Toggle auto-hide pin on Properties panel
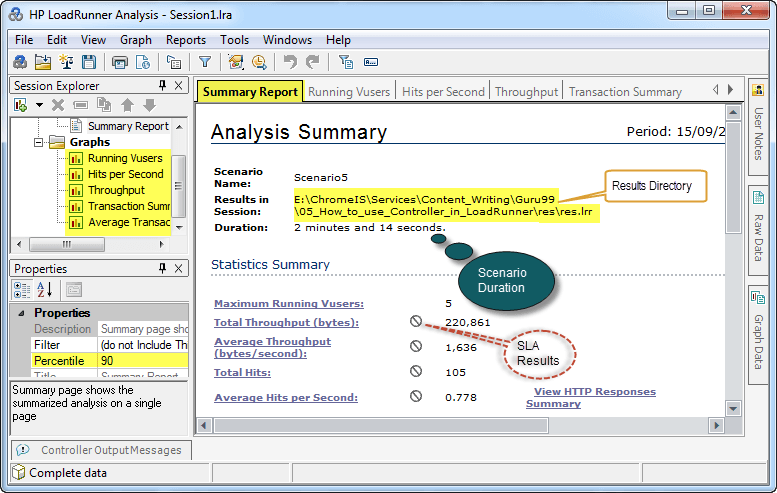The height and width of the screenshot is (493, 777). tap(162, 269)
